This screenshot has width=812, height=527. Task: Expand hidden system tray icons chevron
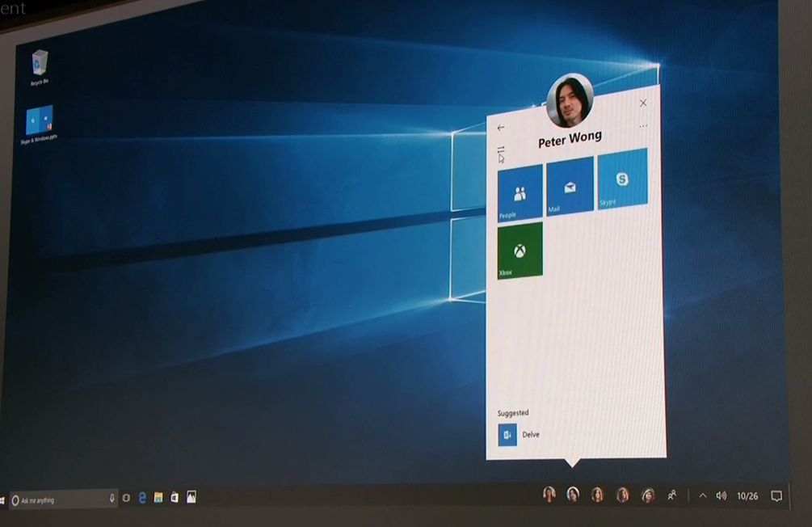703,496
